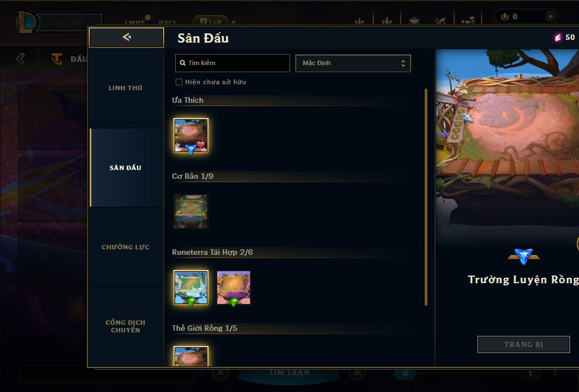The width and height of the screenshot is (579, 392).
Task: Click the Trang Bị equip button
Action: [x=524, y=344]
